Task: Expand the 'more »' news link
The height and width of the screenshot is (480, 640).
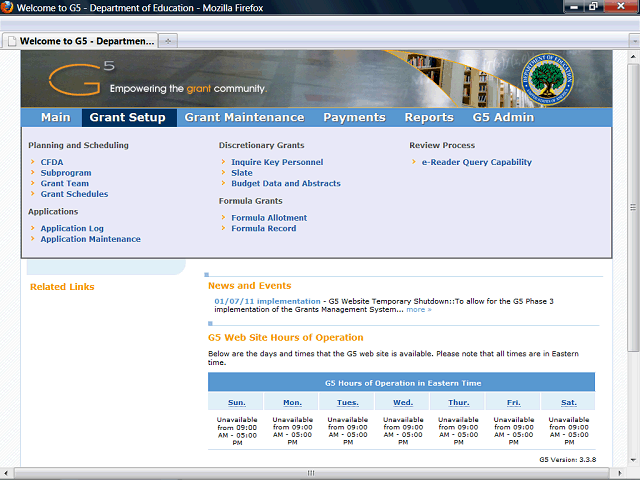Action: coord(419,310)
